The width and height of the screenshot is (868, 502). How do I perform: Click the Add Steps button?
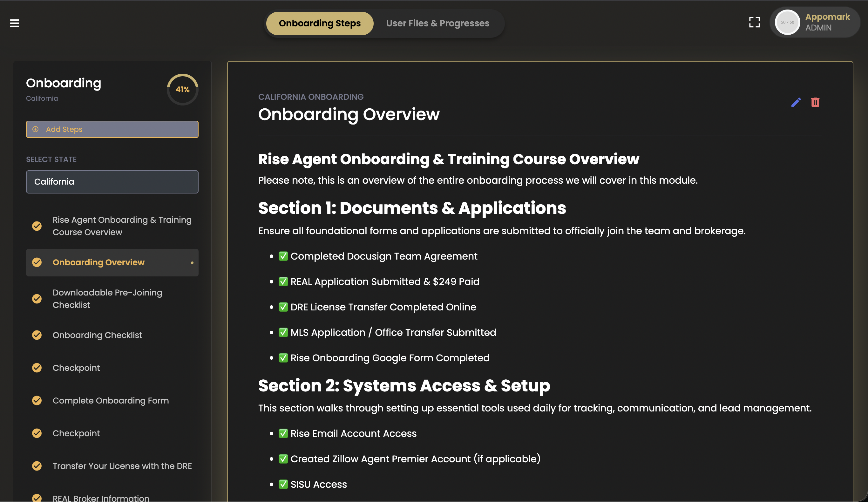click(x=112, y=129)
